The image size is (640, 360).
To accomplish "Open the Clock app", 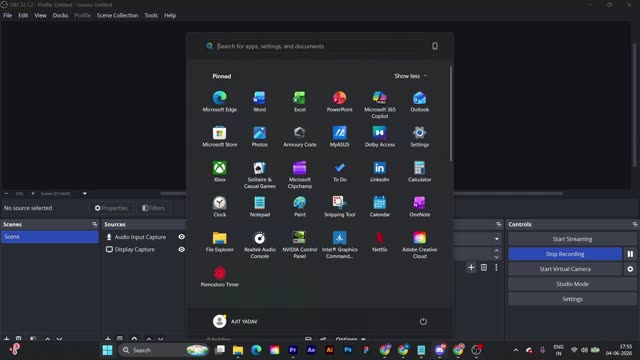I will (220, 206).
